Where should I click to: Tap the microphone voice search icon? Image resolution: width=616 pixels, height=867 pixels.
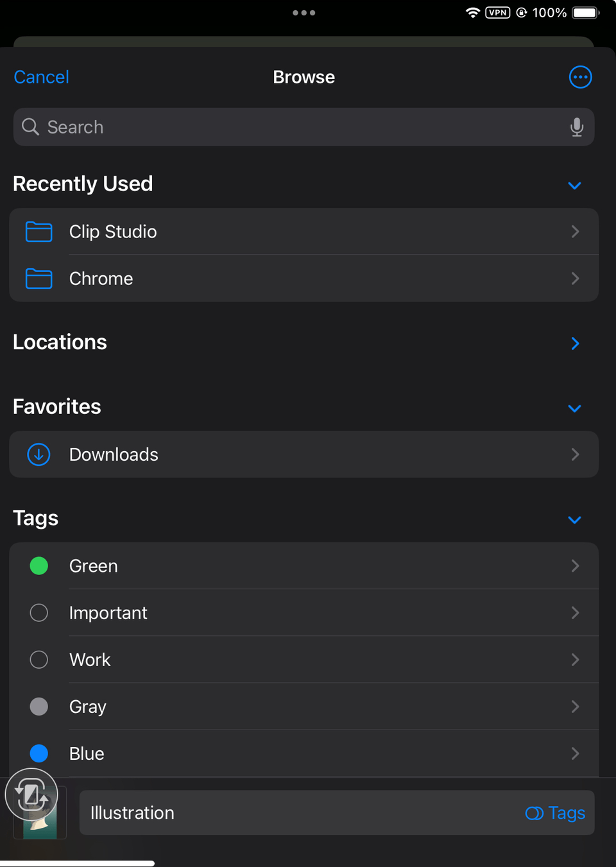click(576, 127)
